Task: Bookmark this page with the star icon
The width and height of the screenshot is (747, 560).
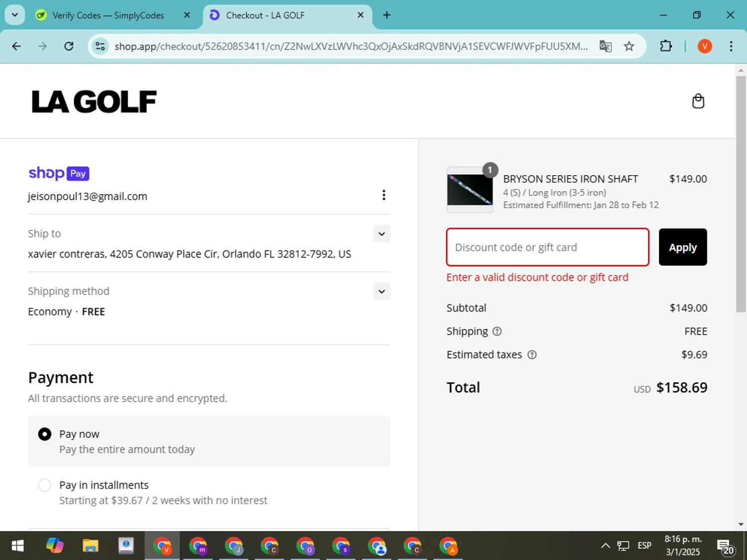Action: (629, 46)
